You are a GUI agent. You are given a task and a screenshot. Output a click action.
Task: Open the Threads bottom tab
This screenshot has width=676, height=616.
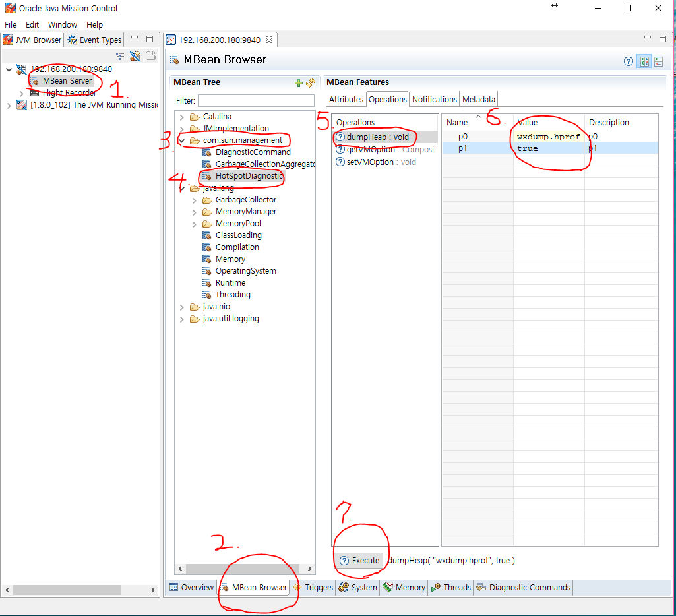point(451,587)
